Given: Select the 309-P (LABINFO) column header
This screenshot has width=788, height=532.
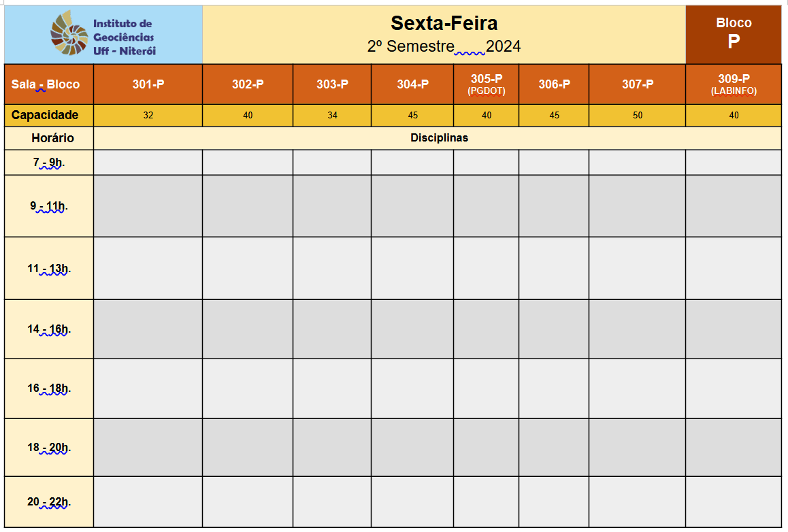Looking at the screenshot, I should (x=734, y=84).
